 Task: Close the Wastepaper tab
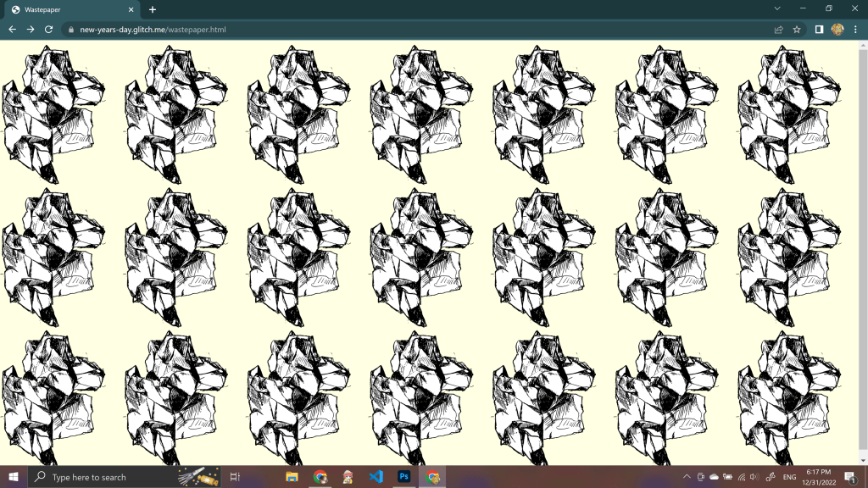[131, 9]
